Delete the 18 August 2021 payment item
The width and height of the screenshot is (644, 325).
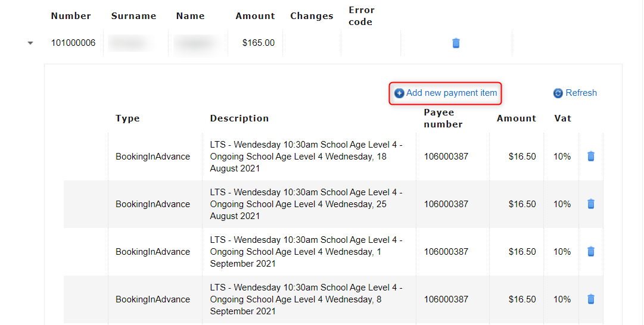(x=591, y=157)
